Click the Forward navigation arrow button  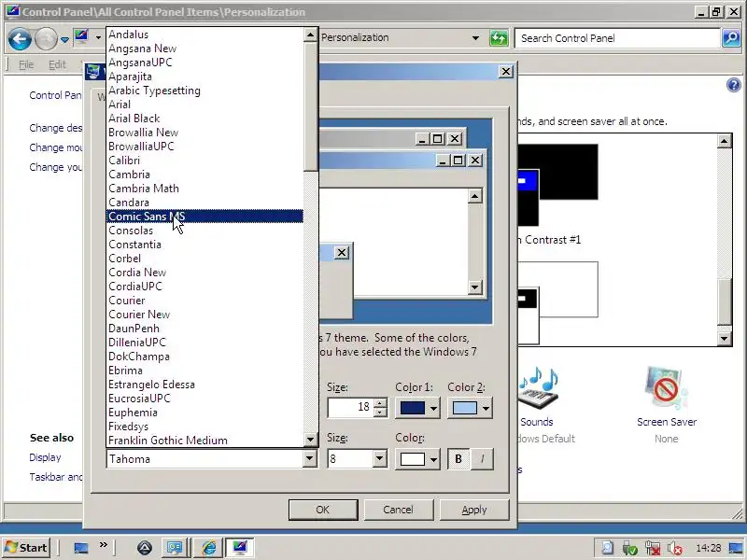[x=46, y=39]
